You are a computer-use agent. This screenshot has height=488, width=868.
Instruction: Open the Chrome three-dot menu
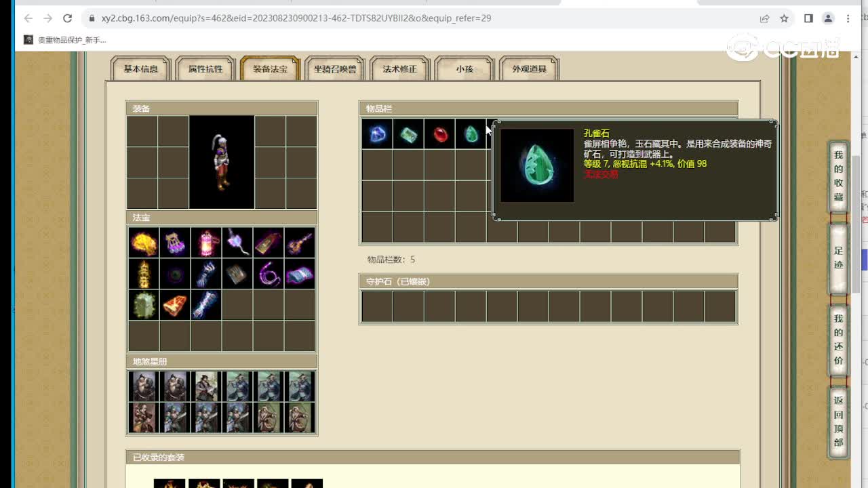coord(848,18)
